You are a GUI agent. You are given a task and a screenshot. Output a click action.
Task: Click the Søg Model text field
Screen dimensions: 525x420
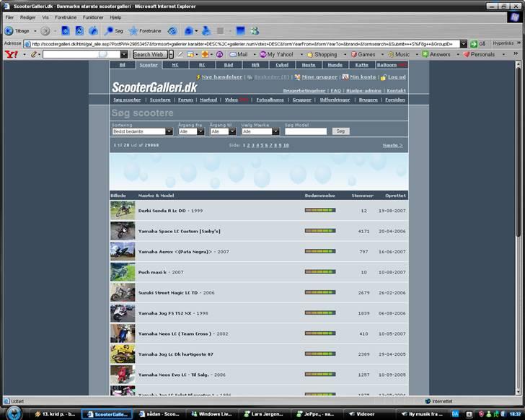306,131
